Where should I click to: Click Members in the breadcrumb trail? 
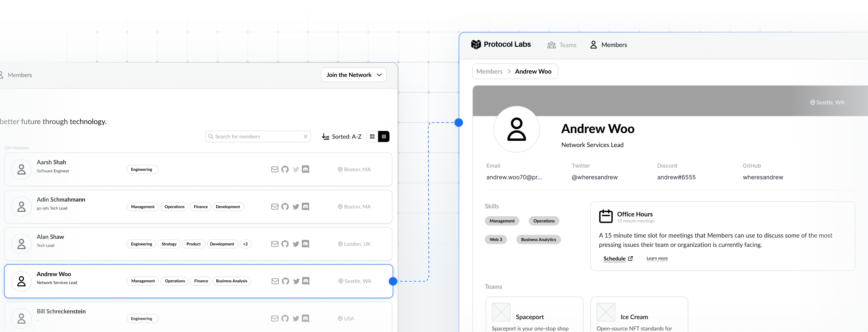[x=489, y=71]
